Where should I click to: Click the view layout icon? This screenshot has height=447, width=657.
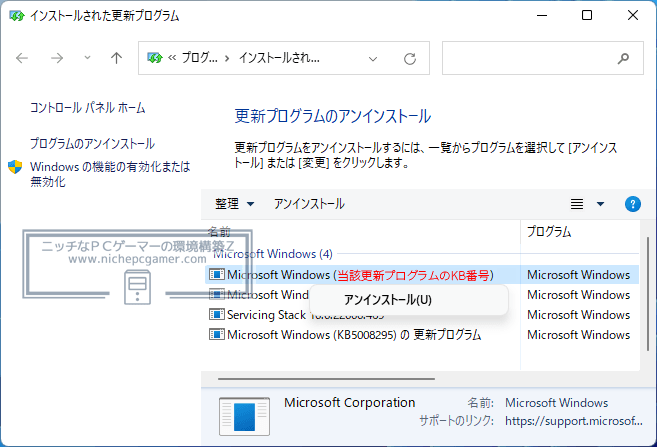click(577, 204)
